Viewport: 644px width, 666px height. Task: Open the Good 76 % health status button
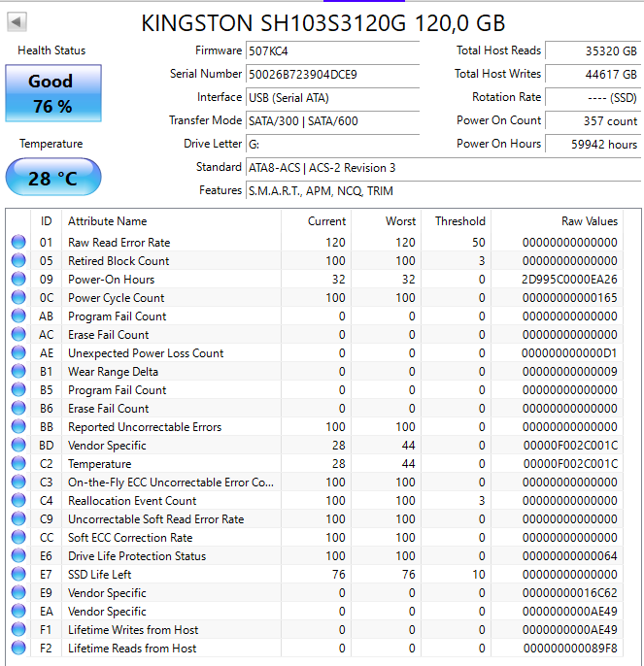(x=52, y=93)
